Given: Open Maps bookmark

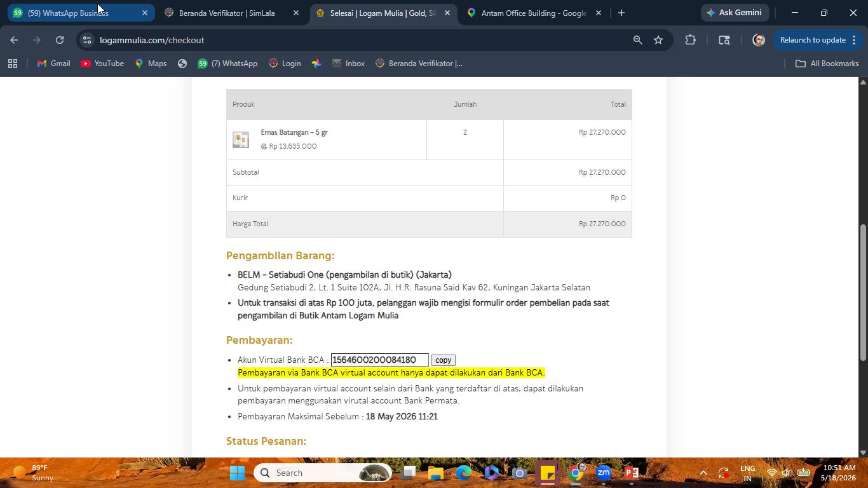Looking at the screenshot, I should point(151,64).
